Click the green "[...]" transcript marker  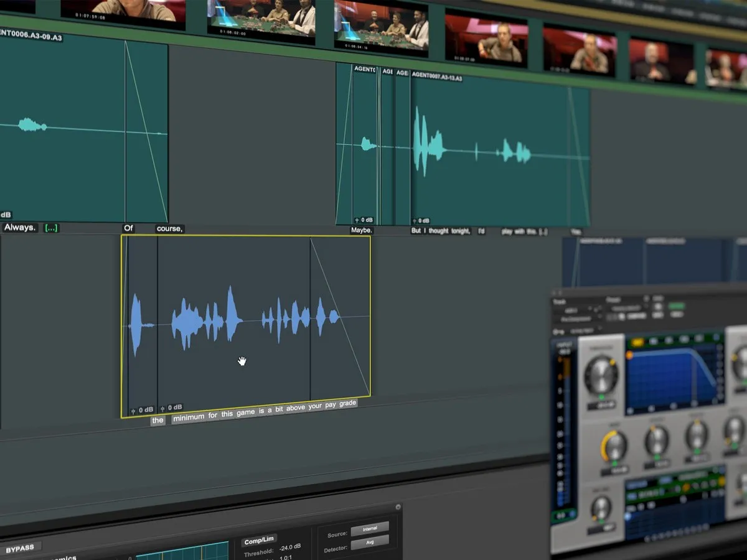[51, 228]
